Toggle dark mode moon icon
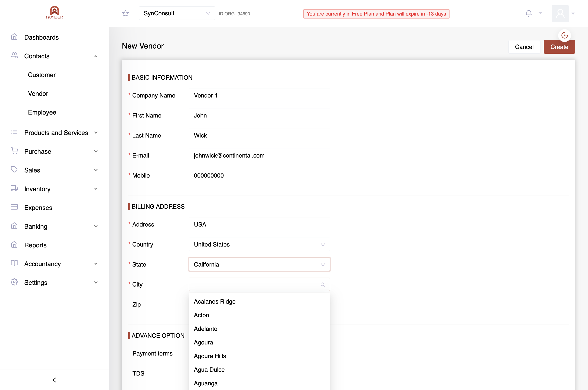Screen dimensions: 588x390 [564, 36]
